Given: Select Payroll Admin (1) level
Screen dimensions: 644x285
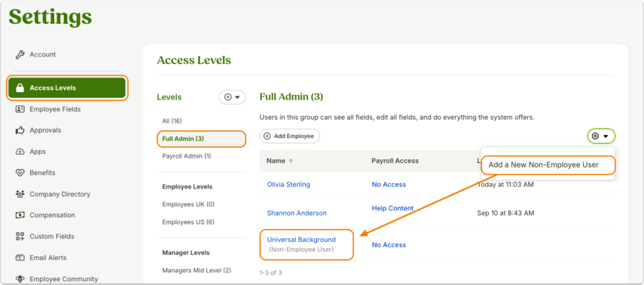Looking at the screenshot, I should (187, 156).
